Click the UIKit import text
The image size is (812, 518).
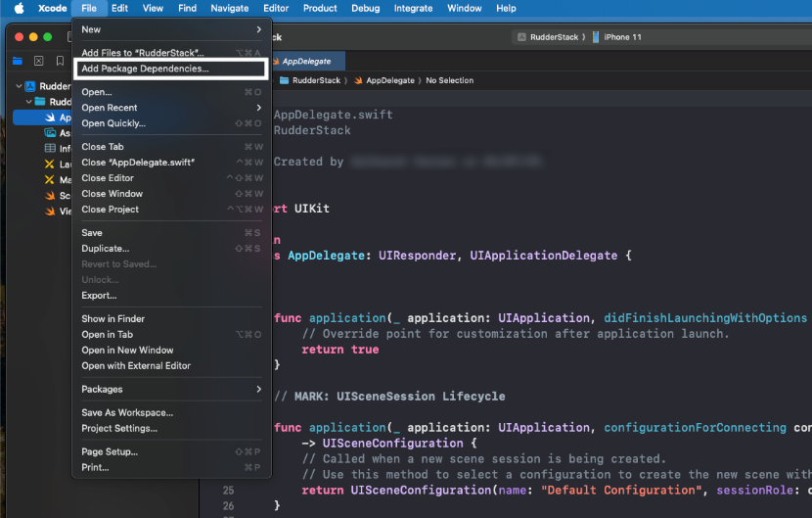(312, 209)
